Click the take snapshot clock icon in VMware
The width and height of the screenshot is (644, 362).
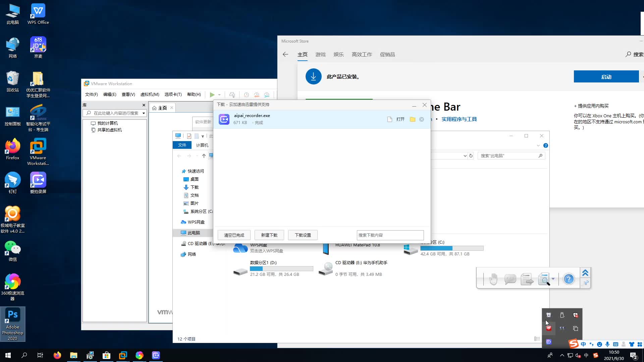246,95
